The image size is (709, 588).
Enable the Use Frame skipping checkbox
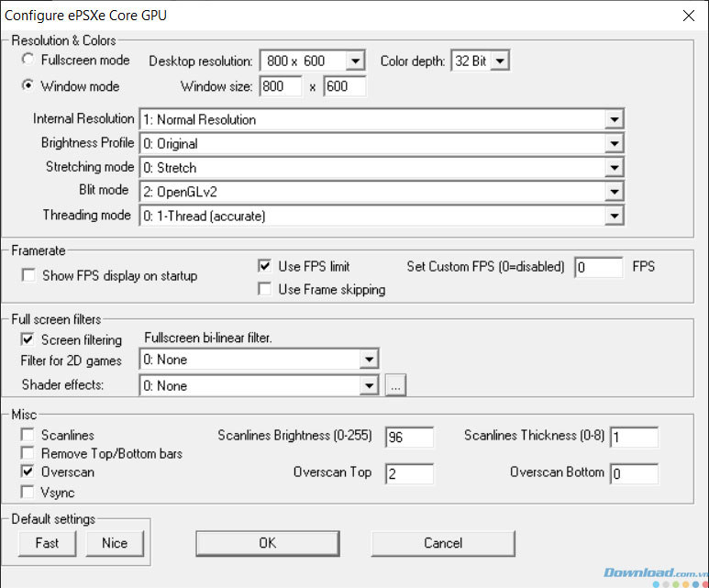[265, 290]
